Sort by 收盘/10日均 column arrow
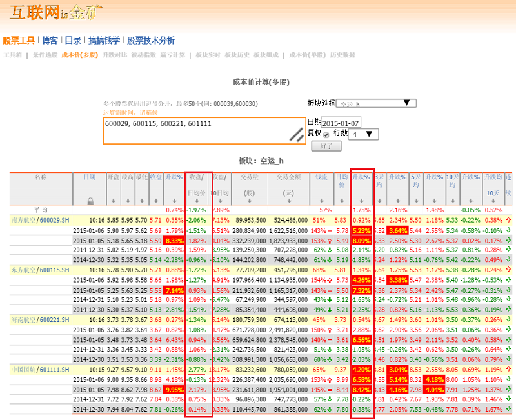516x420 pixels. pos(221,201)
